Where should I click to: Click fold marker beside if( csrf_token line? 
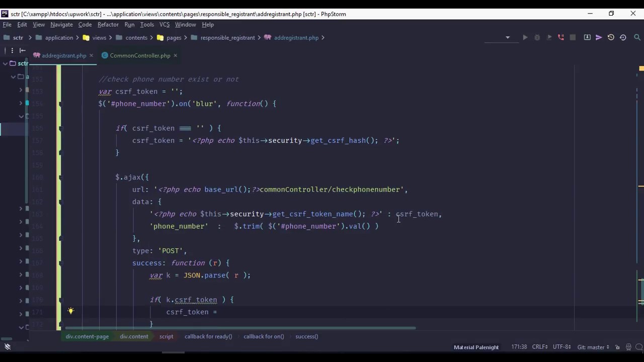(x=60, y=128)
